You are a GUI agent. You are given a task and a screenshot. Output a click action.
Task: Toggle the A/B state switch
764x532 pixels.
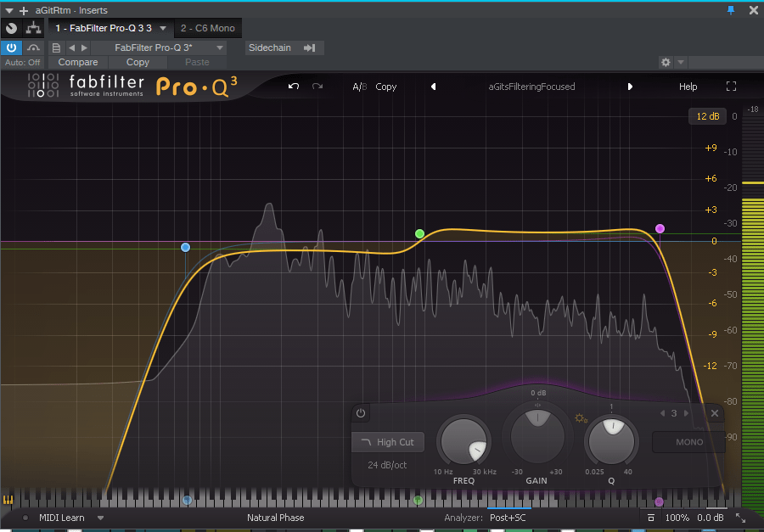click(360, 87)
